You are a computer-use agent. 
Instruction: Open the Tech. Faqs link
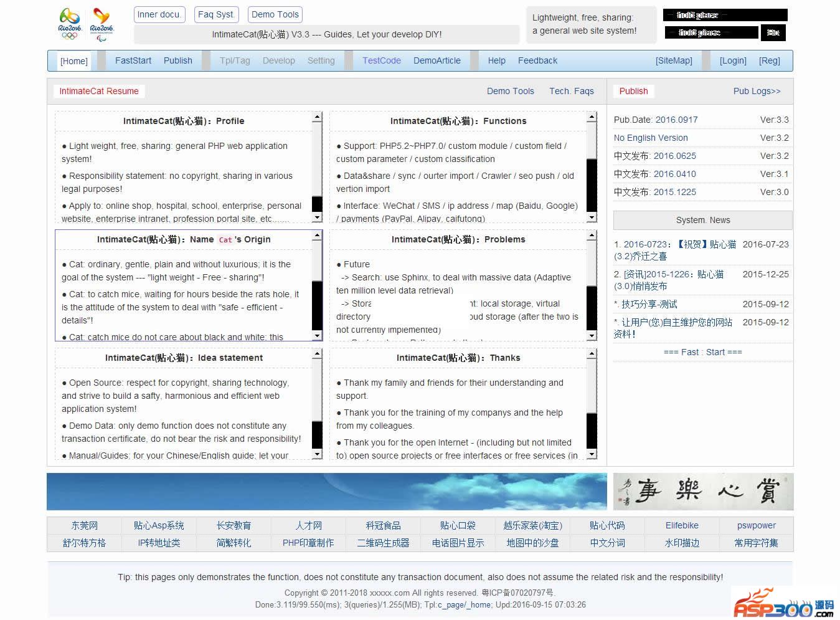click(x=572, y=91)
